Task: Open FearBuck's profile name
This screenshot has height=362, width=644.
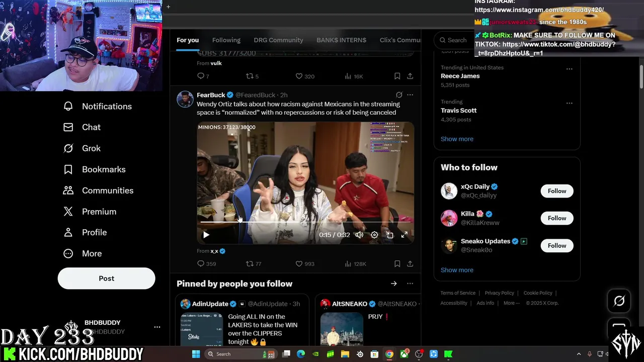Action: [211, 95]
